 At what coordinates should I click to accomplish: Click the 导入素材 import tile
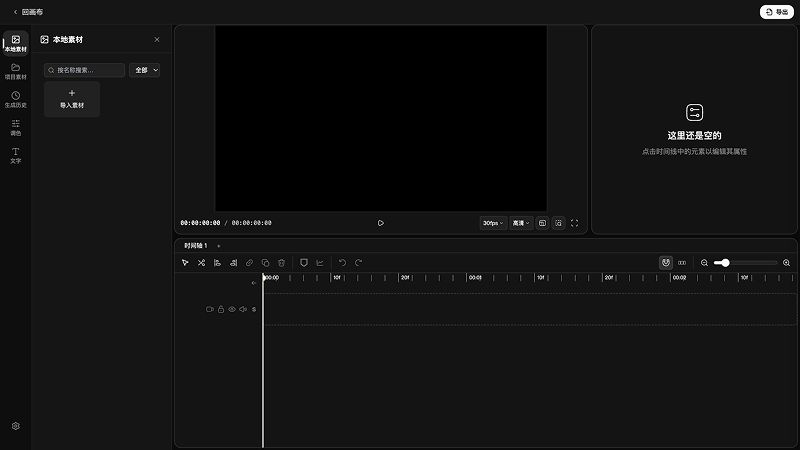point(72,99)
